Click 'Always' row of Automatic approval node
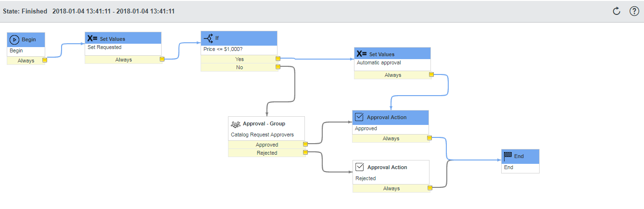This screenshot has height=209, width=644. click(x=392, y=75)
